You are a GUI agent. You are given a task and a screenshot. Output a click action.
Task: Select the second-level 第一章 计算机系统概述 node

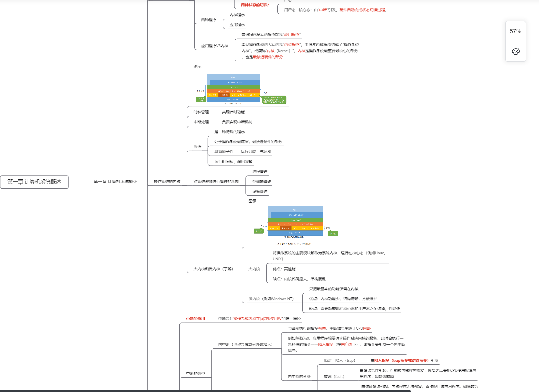(115, 182)
